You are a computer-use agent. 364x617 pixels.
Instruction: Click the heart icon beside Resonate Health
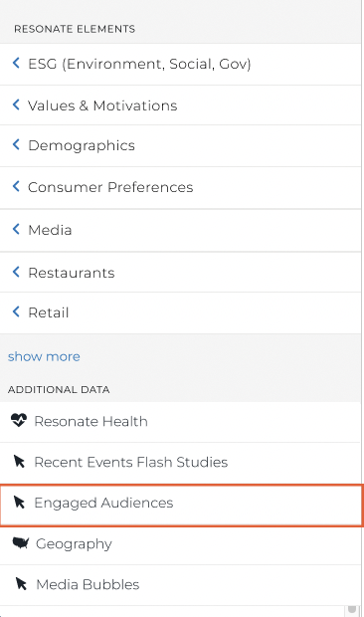[x=19, y=420]
